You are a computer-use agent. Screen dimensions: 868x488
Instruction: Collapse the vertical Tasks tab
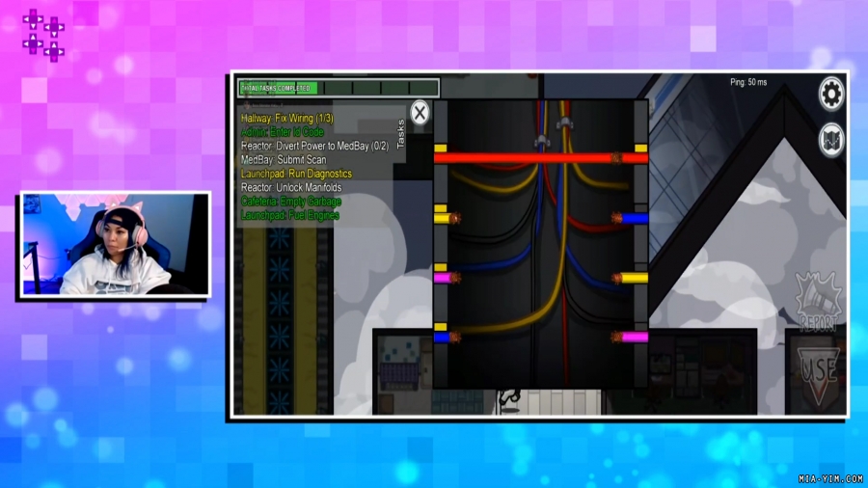(x=401, y=134)
